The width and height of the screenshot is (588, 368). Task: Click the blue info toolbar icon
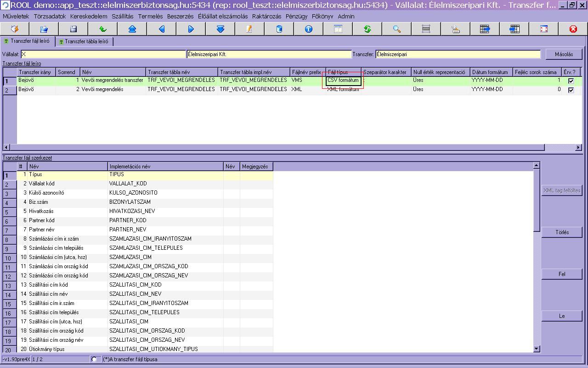pyautogui.click(x=309, y=29)
